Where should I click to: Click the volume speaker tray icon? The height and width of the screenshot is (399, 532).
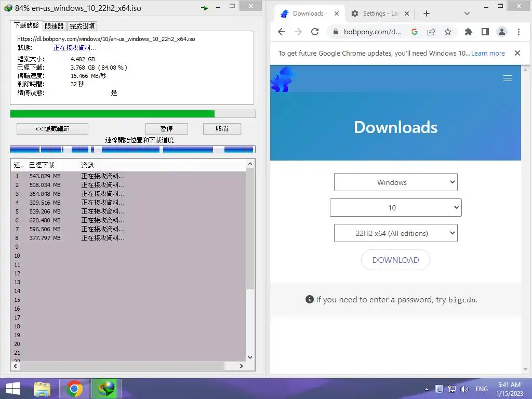464,389
